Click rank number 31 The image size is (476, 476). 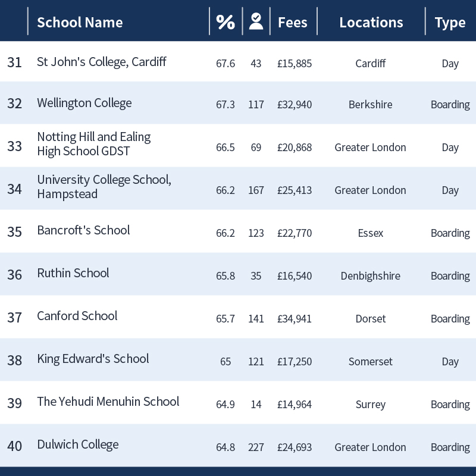pos(14,62)
